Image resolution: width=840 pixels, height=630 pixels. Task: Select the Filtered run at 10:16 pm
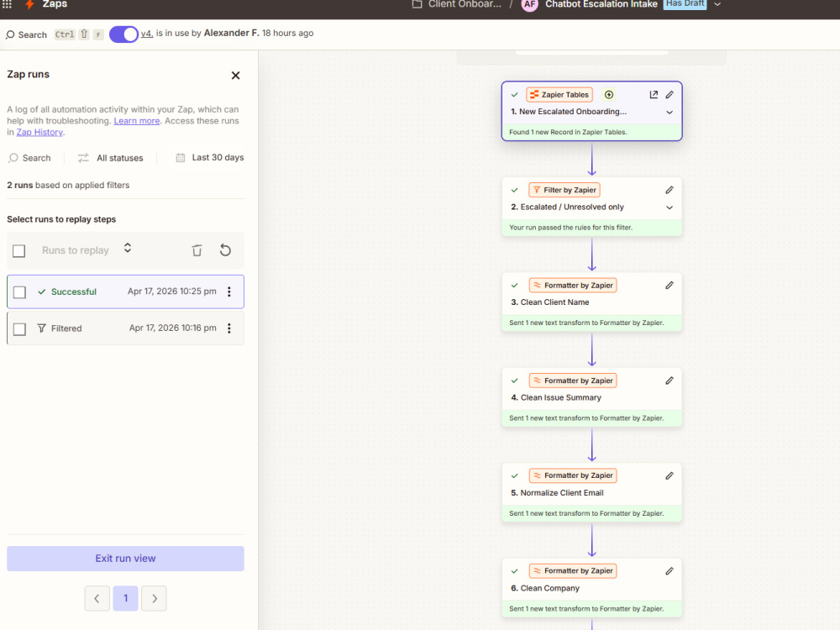125,328
